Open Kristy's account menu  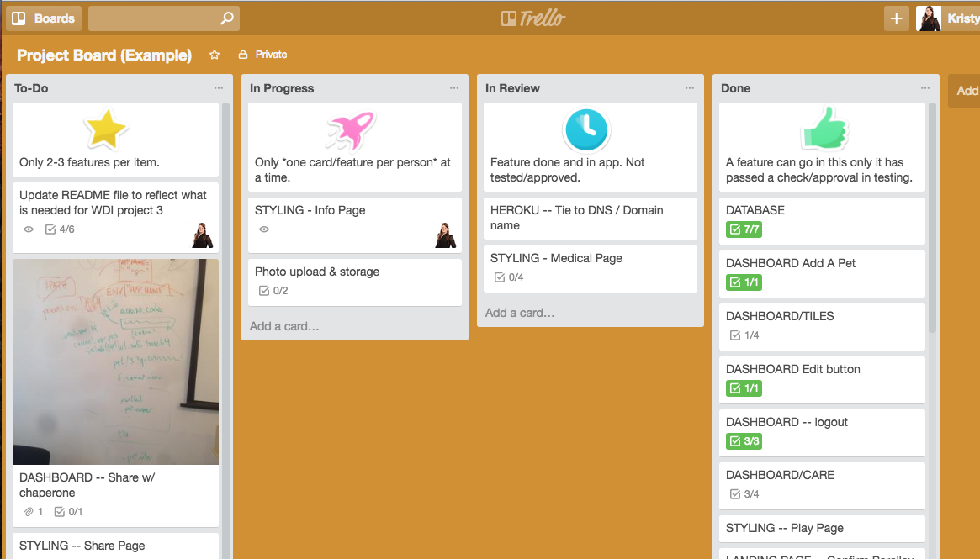(946, 18)
